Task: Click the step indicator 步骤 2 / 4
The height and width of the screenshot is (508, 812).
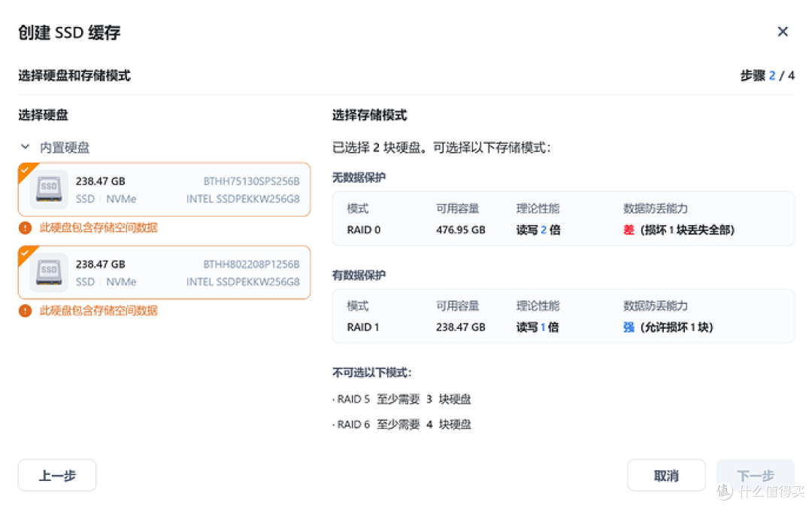Action: [x=766, y=75]
